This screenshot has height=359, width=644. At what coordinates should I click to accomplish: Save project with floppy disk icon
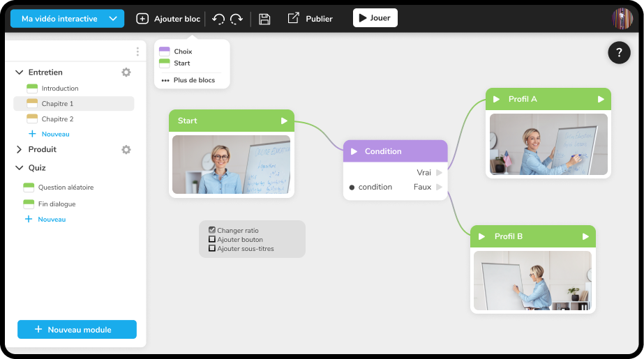[264, 19]
